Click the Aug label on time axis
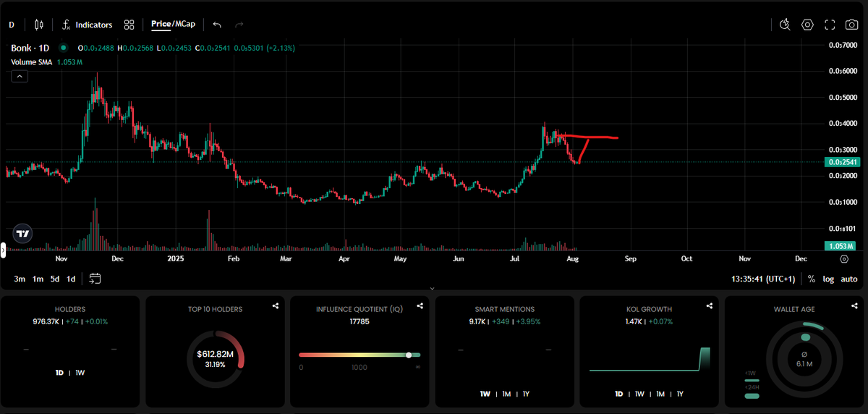The width and height of the screenshot is (868, 414). (x=572, y=258)
